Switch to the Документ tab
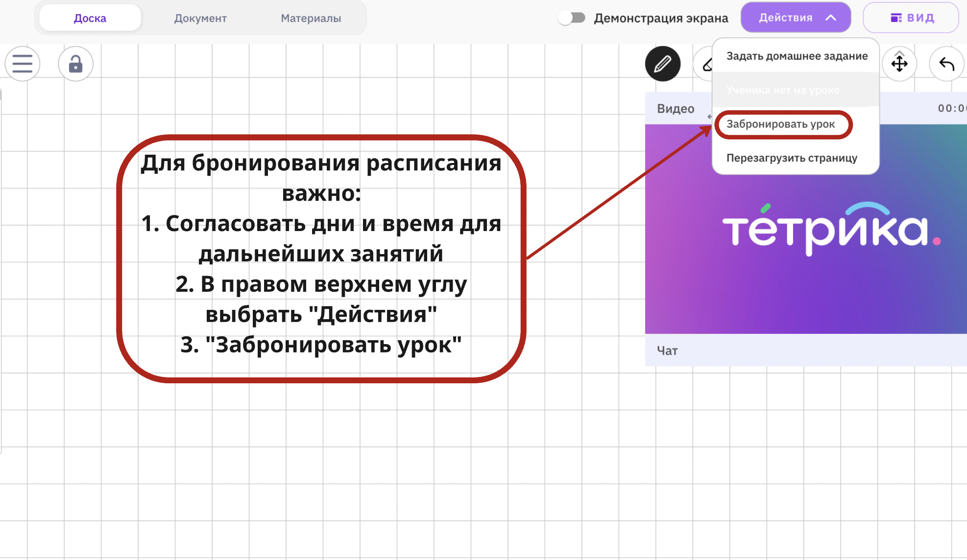Viewport: 967px width, 560px height. click(200, 18)
